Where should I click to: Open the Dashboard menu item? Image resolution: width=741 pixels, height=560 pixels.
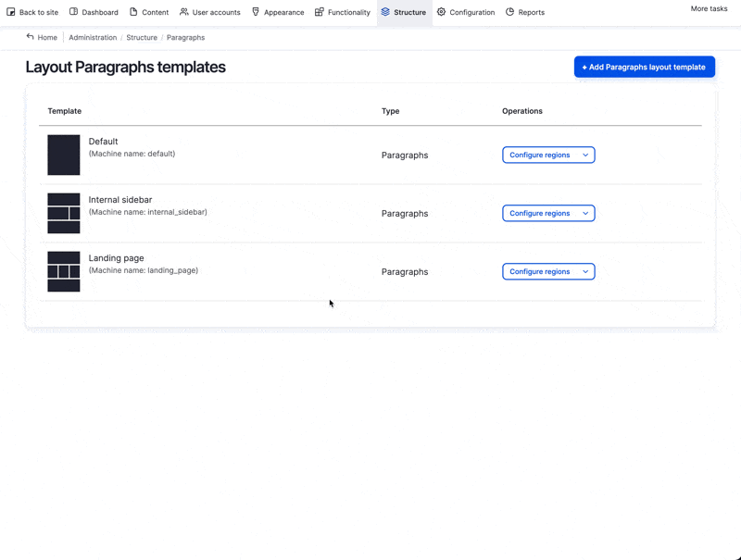94,12
